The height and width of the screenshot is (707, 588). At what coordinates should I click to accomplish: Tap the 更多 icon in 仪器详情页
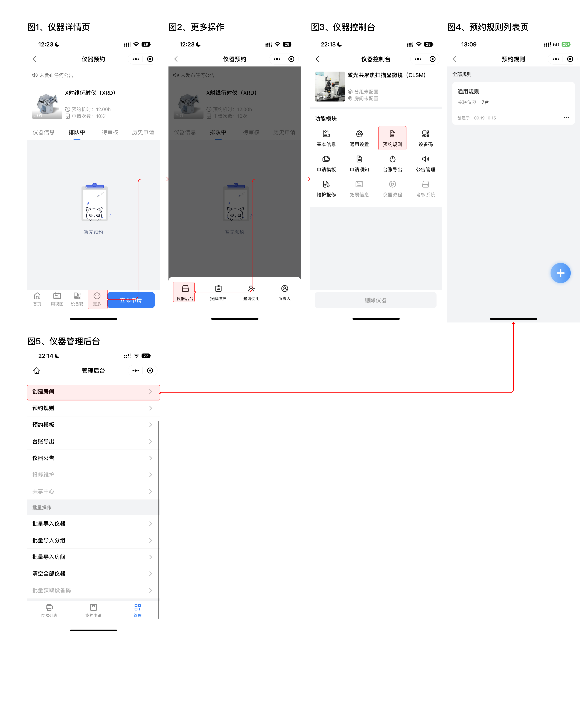(96, 298)
